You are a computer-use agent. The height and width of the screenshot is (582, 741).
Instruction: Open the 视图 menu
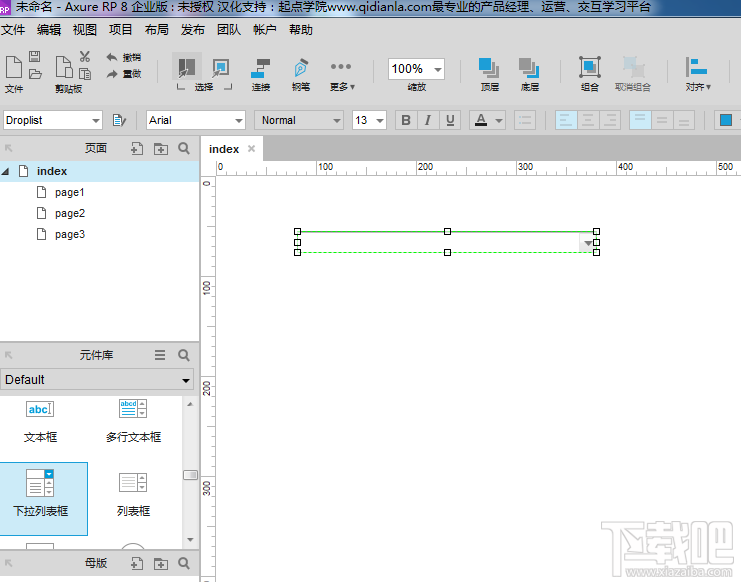coord(85,30)
